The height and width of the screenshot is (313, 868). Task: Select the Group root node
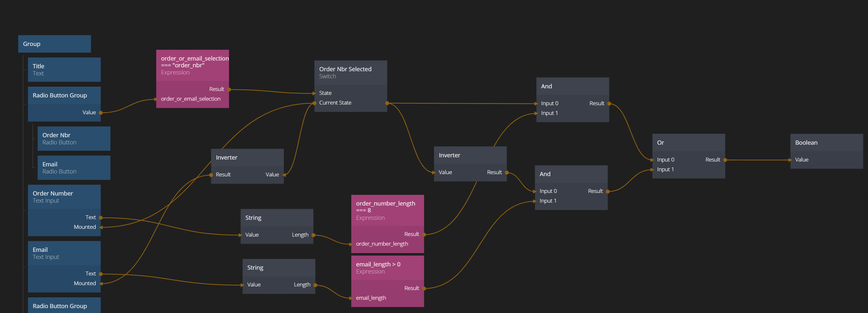[54, 44]
